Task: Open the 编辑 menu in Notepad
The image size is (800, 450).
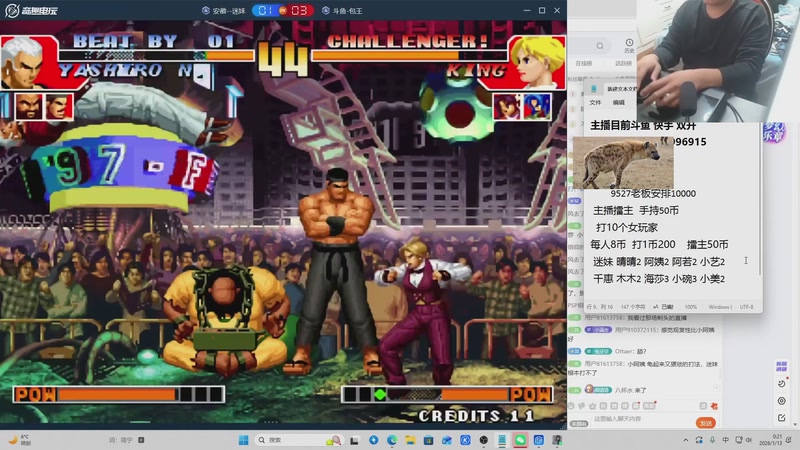Action: point(618,103)
